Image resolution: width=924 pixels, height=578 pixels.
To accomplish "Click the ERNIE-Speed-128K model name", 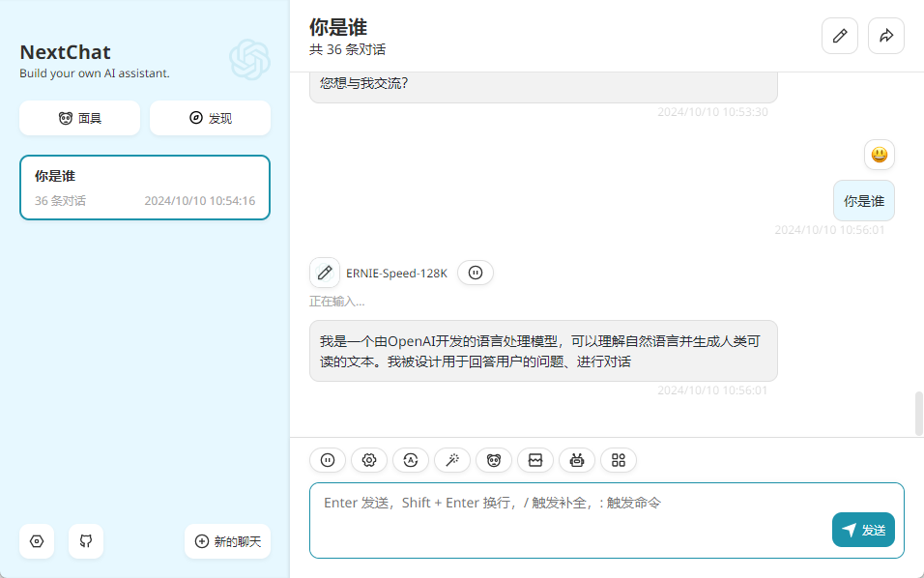I will (396, 274).
